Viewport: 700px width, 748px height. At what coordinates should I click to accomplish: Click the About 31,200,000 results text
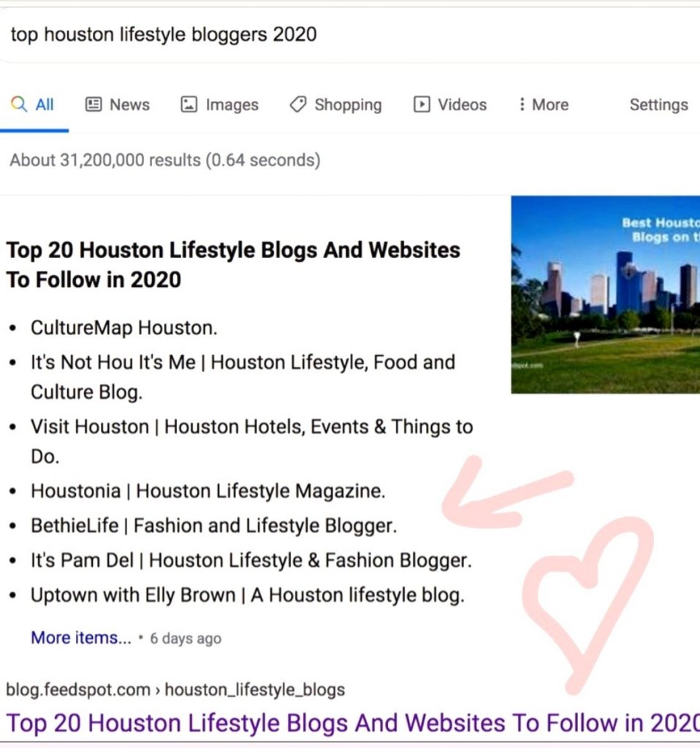165,160
